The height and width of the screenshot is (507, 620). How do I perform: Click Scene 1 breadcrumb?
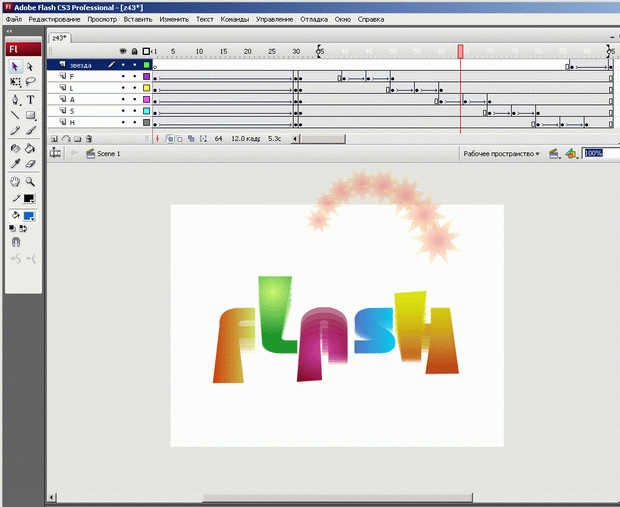[x=104, y=154]
